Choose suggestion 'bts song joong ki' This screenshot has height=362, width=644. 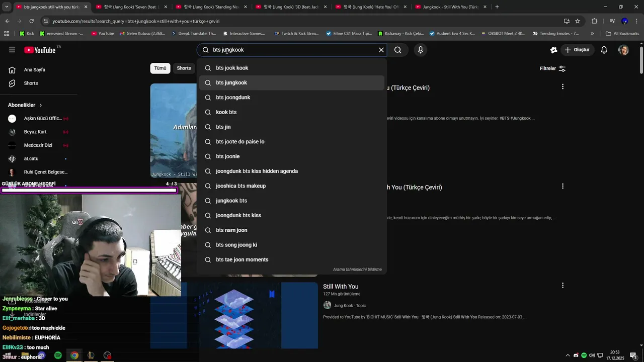pyautogui.click(x=292, y=245)
